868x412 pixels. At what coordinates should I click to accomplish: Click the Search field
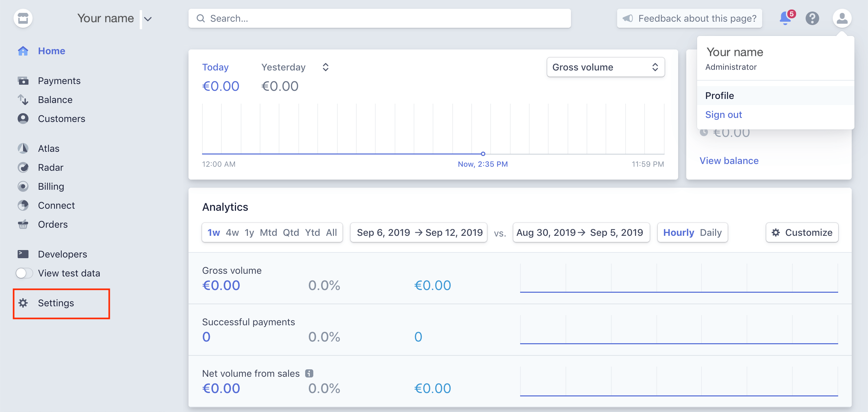[x=380, y=18]
